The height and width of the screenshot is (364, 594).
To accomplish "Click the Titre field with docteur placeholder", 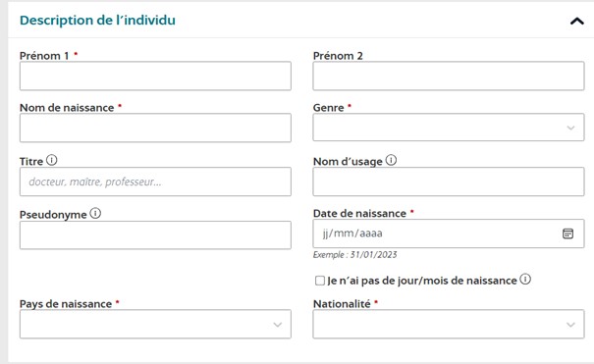I will point(155,182).
